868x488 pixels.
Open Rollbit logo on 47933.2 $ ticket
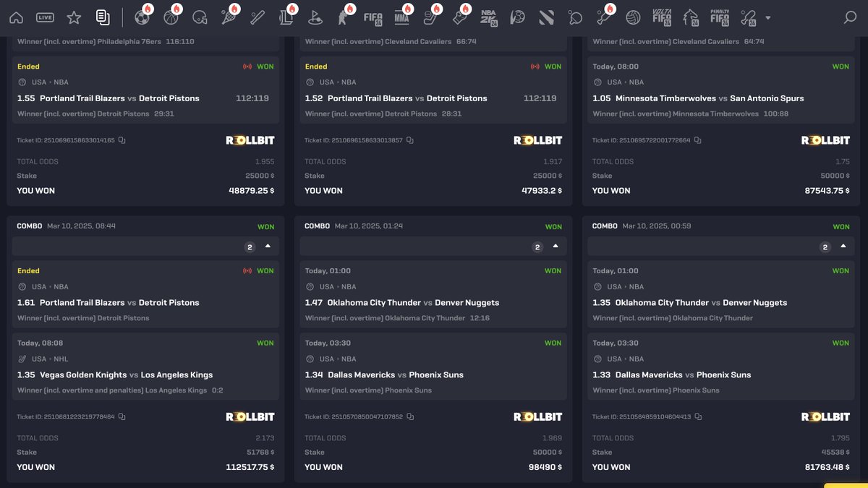[538, 140]
